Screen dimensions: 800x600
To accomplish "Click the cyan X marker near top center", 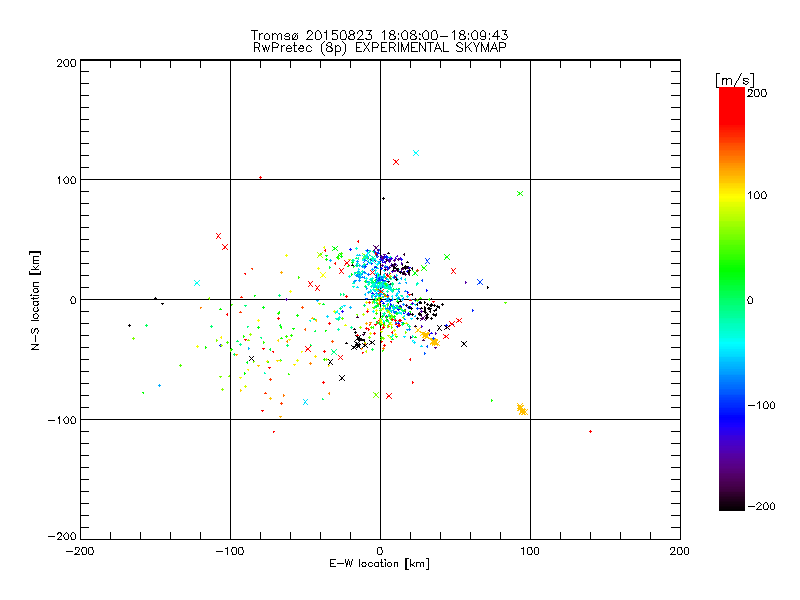I will click(416, 153).
